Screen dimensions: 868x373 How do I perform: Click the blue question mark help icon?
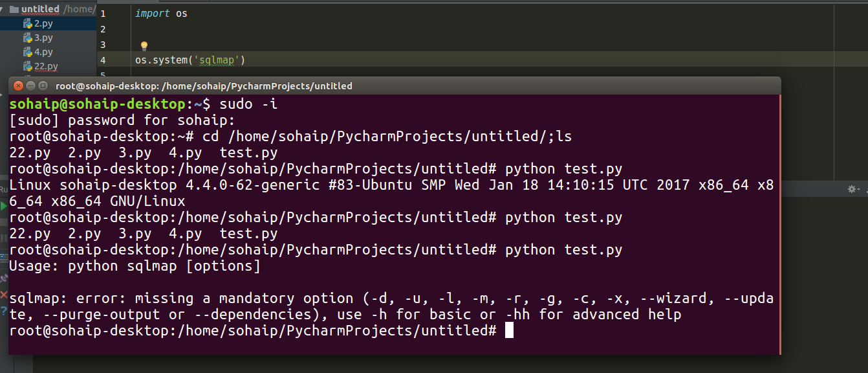click(3, 311)
